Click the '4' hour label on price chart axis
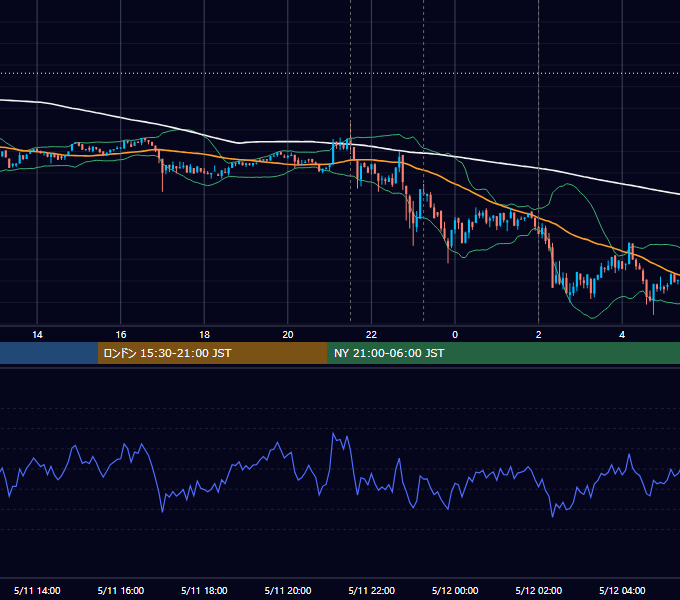The width and height of the screenshot is (680, 600). [x=622, y=335]
